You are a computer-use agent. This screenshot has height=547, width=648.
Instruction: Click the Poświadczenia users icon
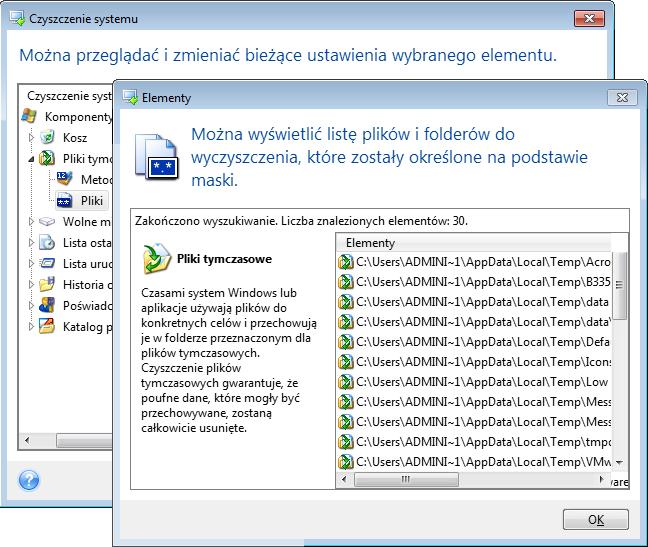[x=47, y=305]
